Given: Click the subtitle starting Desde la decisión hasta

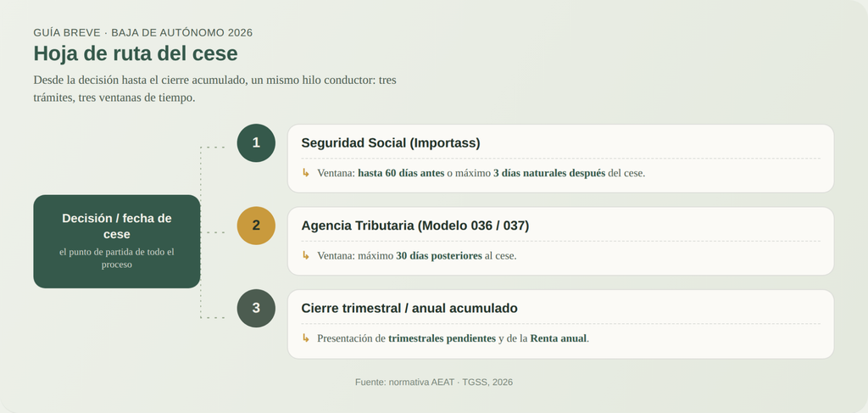Looking at the screenshot, I should point(214,88).
